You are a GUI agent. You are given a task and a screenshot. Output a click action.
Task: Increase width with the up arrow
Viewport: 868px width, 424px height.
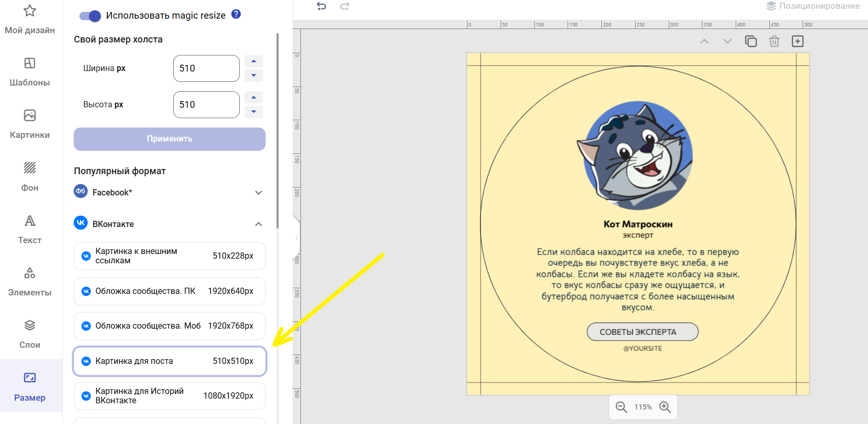tap(254, 61)
